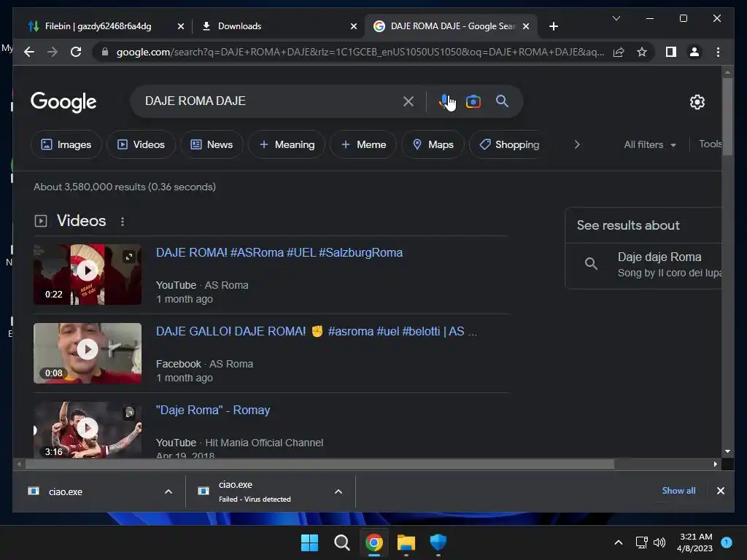This screenshot has height=560, width=747.
Task: Show hidden system tray icons
Action: pos(619,542)
